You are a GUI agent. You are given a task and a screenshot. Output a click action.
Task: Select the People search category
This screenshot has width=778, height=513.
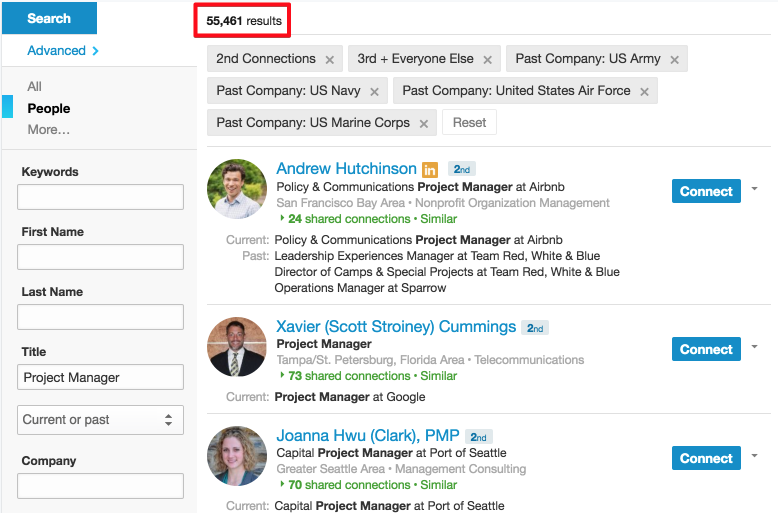click(49, 108)
